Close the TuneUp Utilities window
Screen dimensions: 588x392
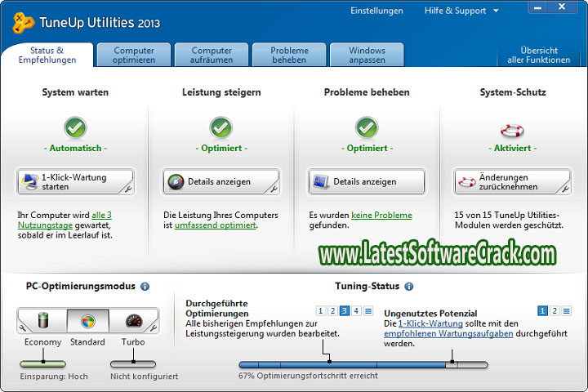[561, 7]
